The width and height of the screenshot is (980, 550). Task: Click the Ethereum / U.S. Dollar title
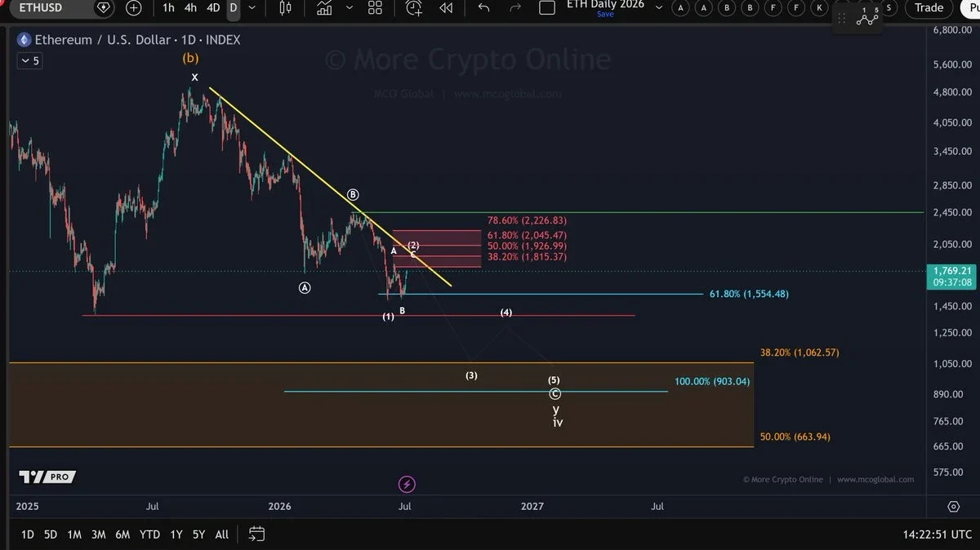coord(103,40)
